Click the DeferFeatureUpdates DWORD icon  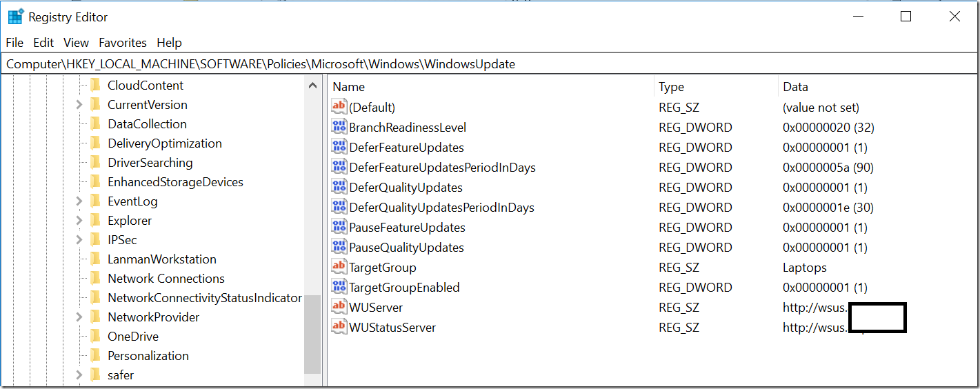[339, 147]
